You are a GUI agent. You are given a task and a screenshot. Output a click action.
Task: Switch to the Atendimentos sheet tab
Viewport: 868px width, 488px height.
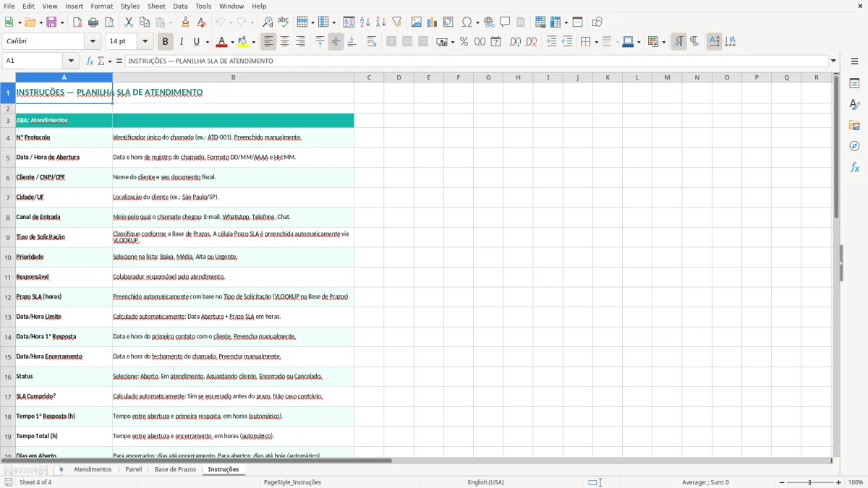pos(93,470)
